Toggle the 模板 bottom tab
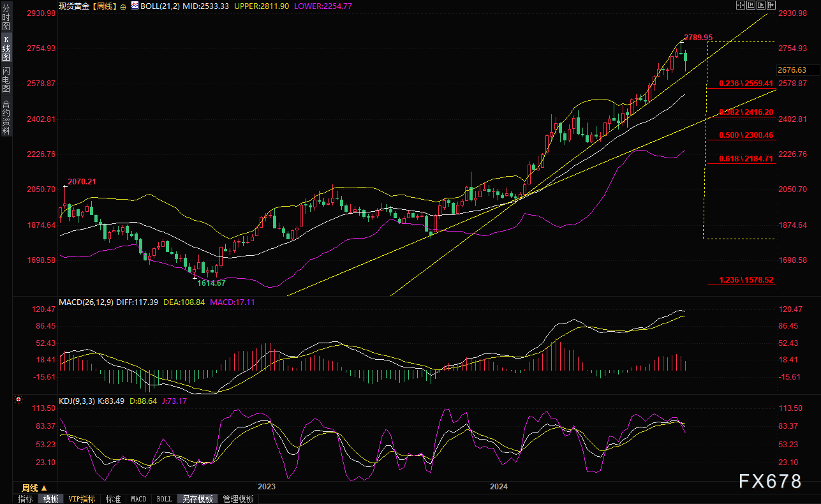 [x=50, y=499]
